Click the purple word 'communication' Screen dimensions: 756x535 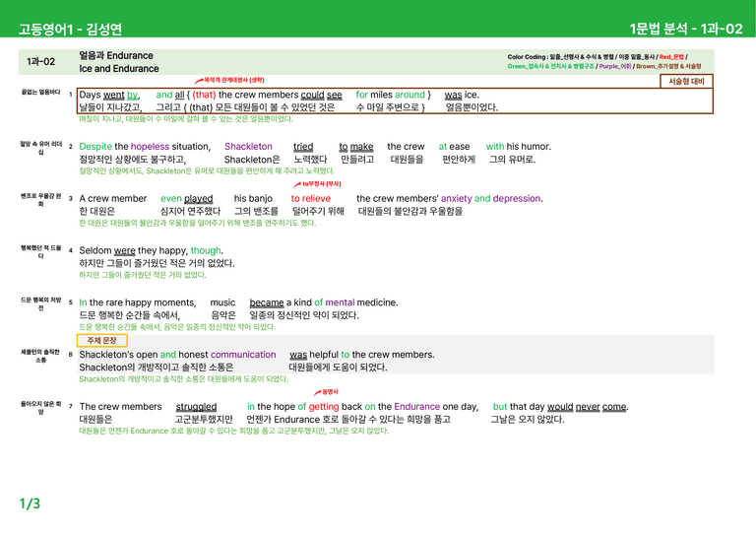click(243, 355)
